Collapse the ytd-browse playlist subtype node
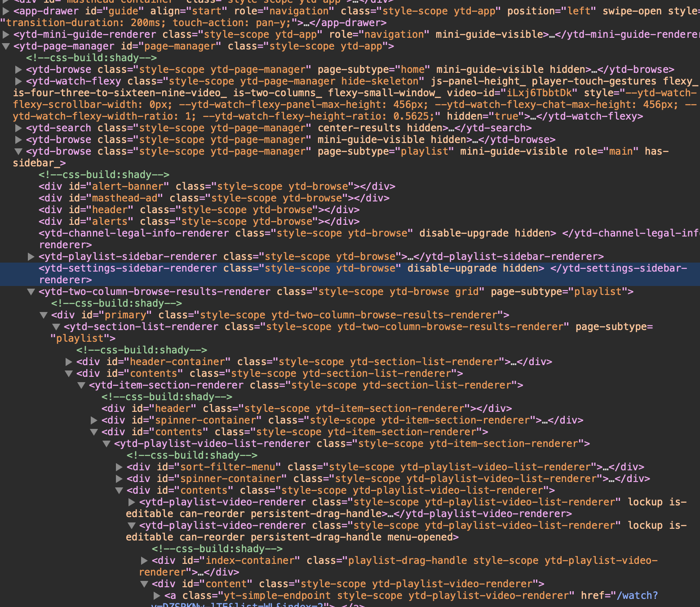Viewport: 700px width, 607px height. point(18,152)
